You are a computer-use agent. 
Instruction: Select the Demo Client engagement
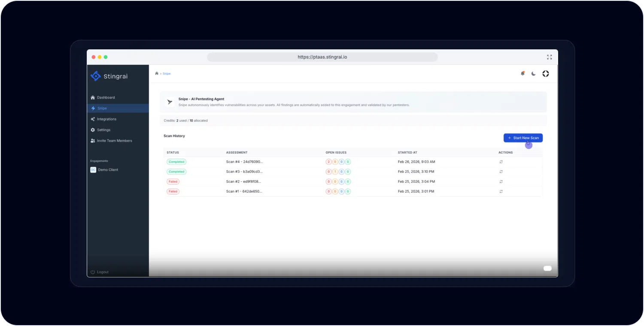coord(108,170)
